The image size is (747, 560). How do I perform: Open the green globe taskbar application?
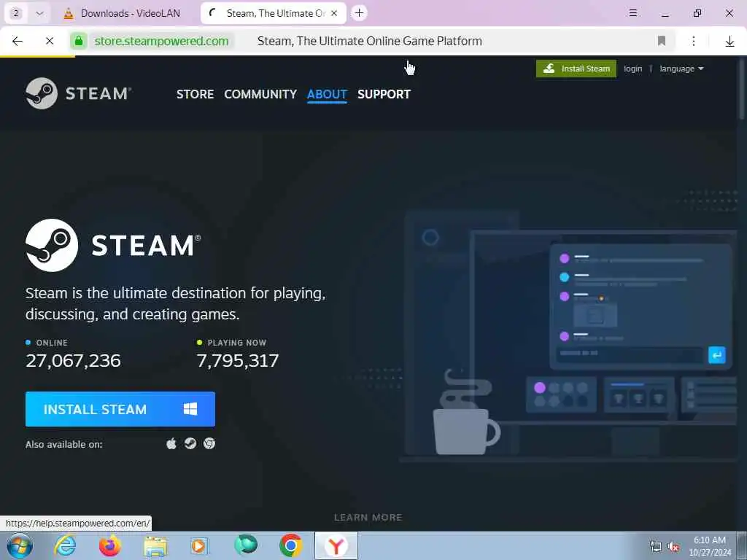(246, 545)
